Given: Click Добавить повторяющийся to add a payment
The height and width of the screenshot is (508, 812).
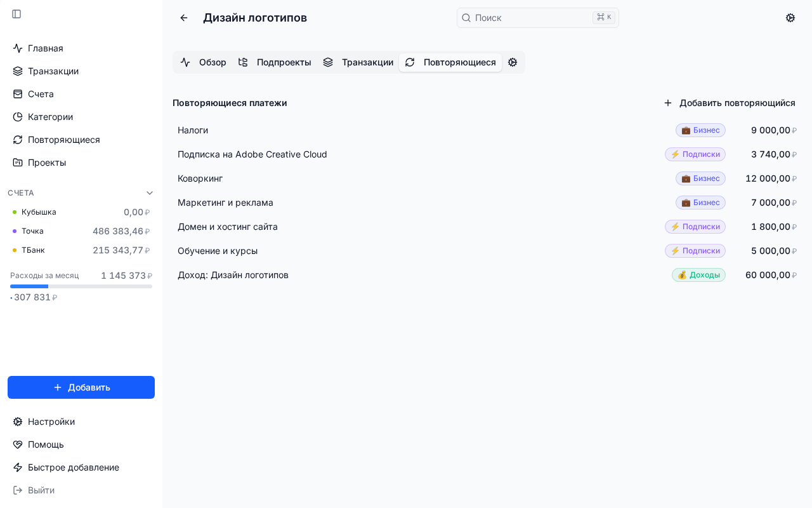Looking at the screenshot, I should point(730,103).
